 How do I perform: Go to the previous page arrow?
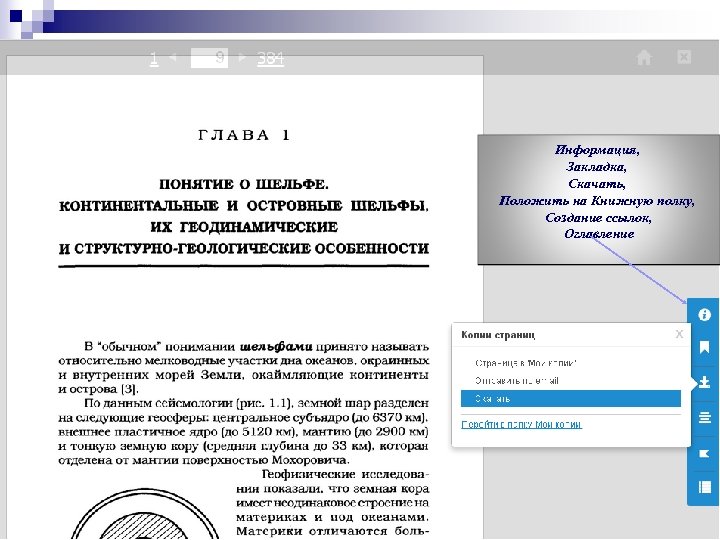173,57
